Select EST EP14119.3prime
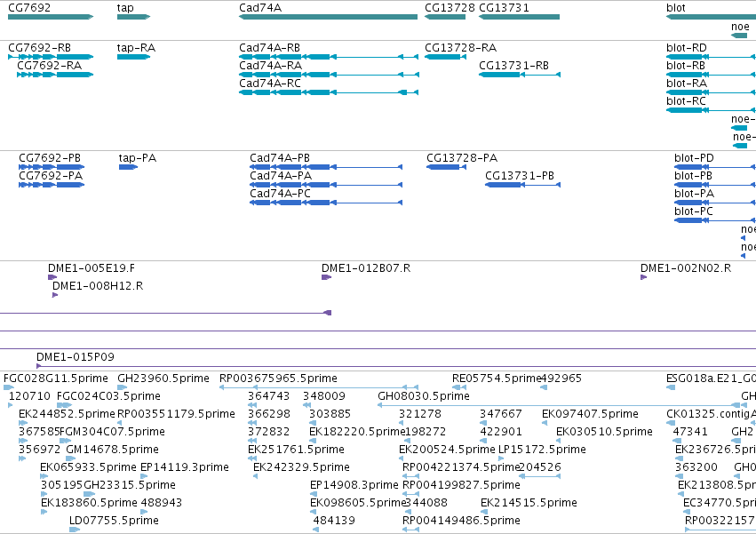The image size is (756, 534). pos(143,476)
